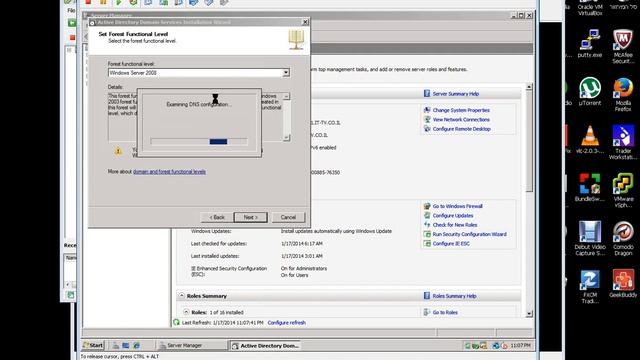Launch the McAfee Security desktop icon
640x360 pixels.
point(623,47)
